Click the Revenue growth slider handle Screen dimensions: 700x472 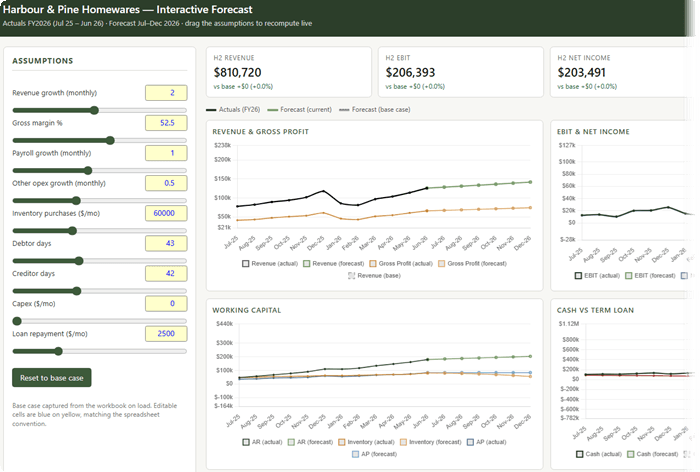(x=94, y=110)
